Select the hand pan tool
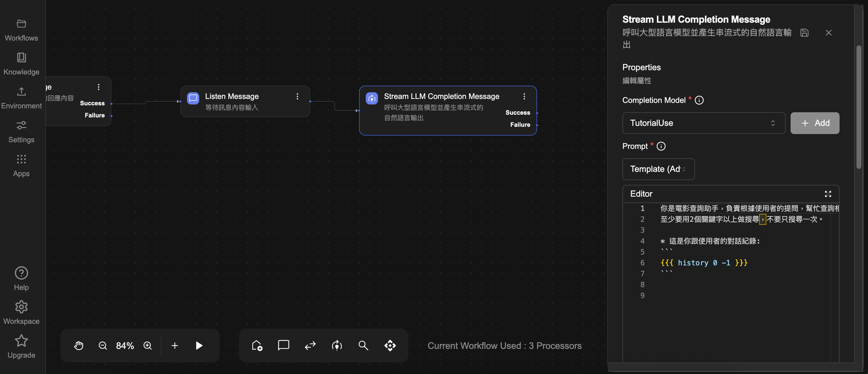868x374 pixels. click(x=79, y=345)
